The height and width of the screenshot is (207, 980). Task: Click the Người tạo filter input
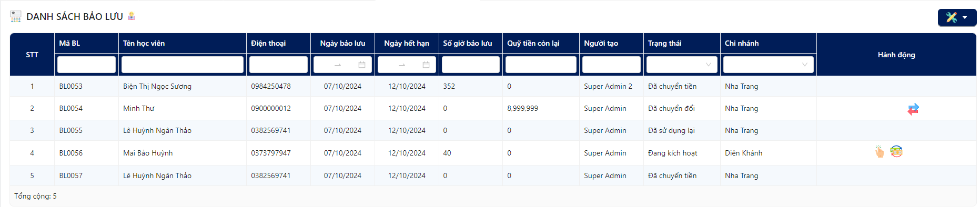click(611, 65)
